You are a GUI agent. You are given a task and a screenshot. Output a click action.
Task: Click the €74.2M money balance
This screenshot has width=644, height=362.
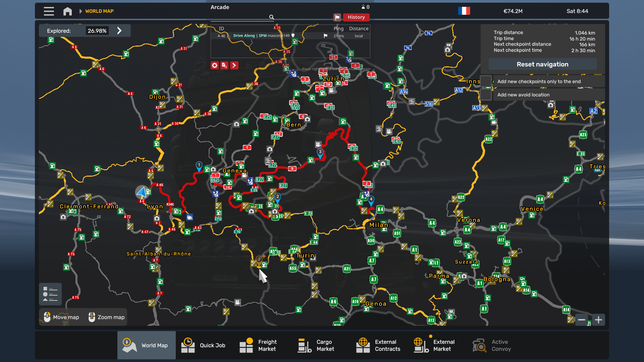coord(513,11)
